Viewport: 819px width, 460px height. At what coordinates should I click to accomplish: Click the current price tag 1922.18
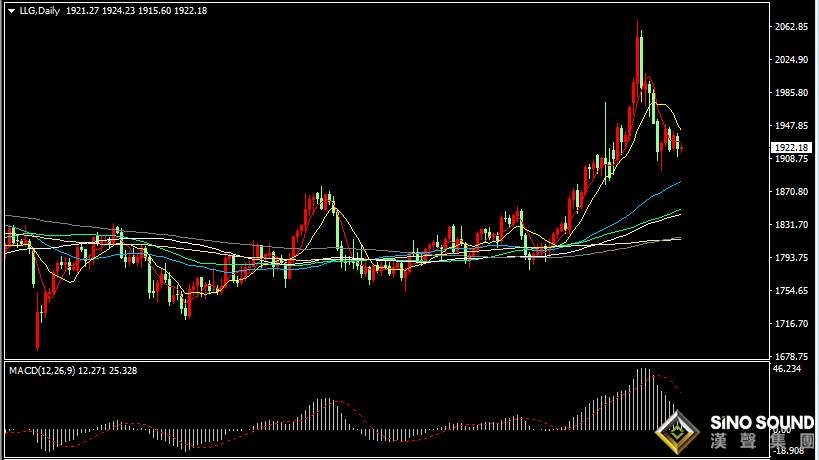click(792, 148)
